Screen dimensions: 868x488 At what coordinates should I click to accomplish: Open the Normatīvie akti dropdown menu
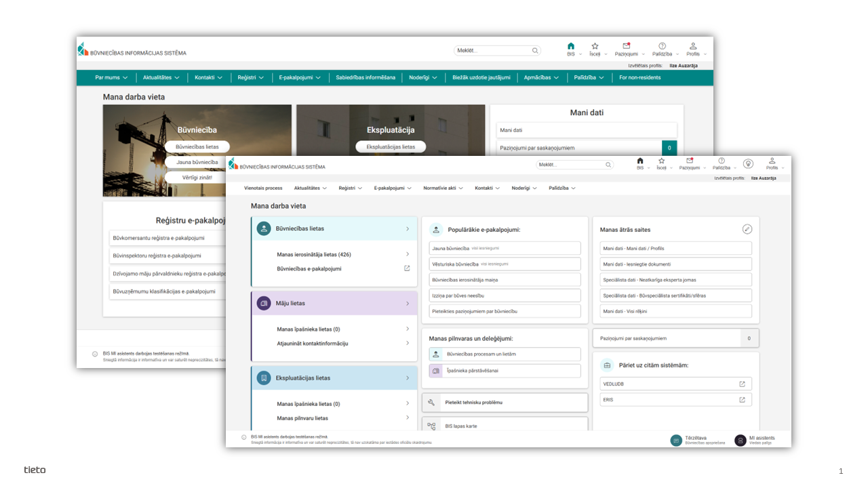(443, 188)
